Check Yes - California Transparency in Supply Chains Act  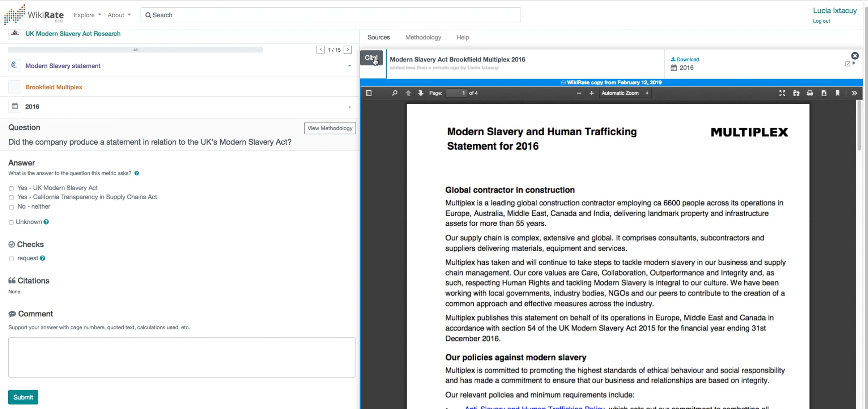[x=11, y=197]
